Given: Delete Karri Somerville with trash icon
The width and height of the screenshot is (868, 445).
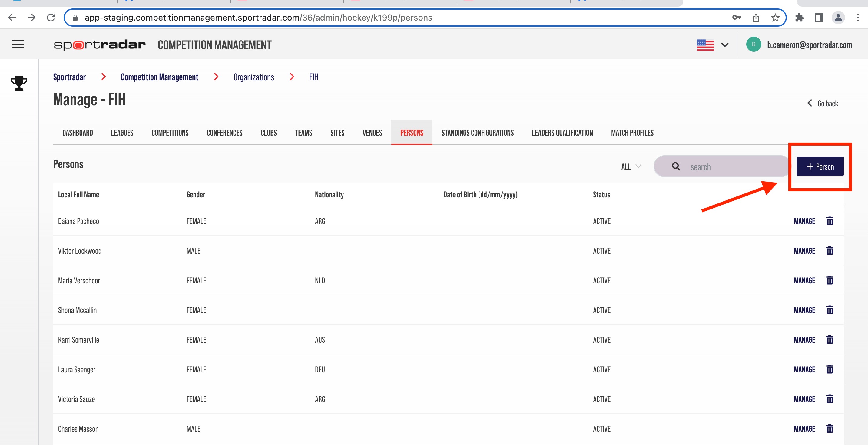Looking at the screenshot, I should (x=830, y=340).
